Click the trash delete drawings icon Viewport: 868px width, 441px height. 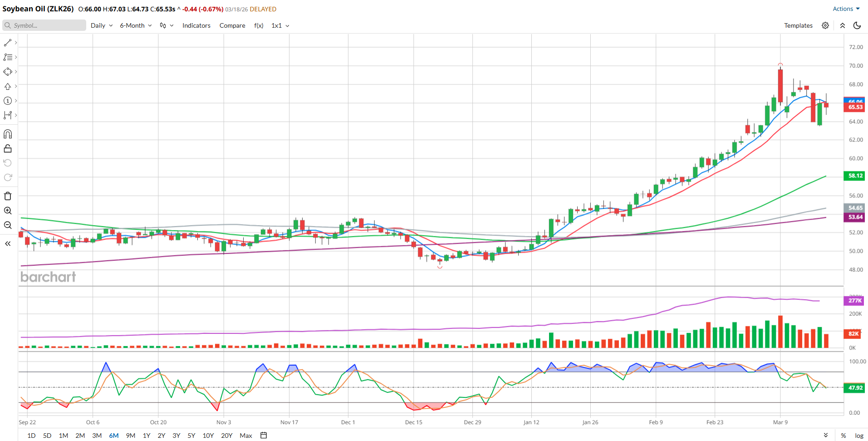(8, 196)
